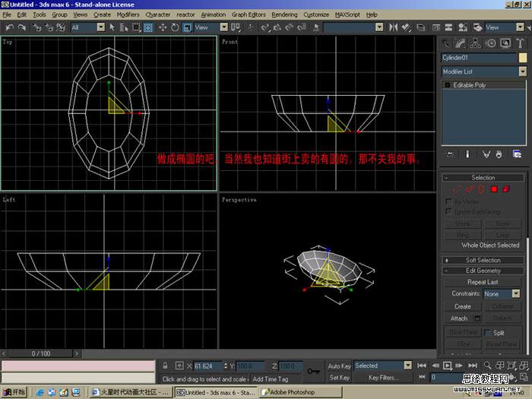Open the Modifiers menu
This screenshot has height=399, width=532.
[x=128, y=14]
